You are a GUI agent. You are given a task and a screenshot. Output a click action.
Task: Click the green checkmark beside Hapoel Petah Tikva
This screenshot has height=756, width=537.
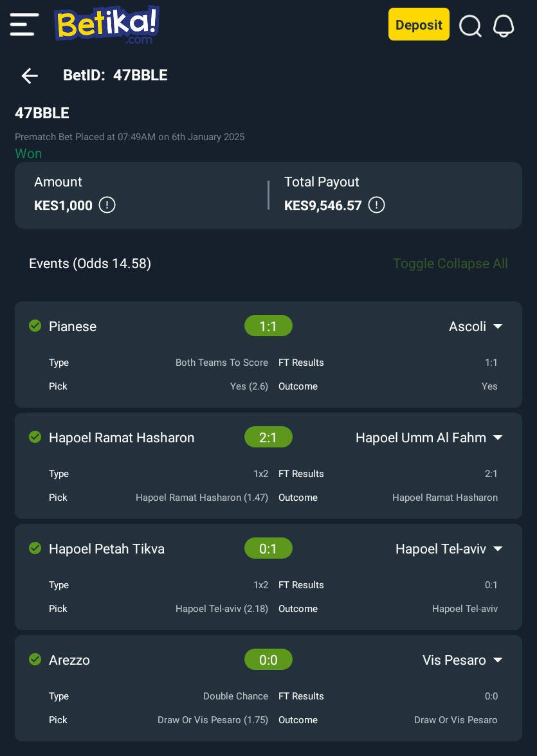coord(35,548)
